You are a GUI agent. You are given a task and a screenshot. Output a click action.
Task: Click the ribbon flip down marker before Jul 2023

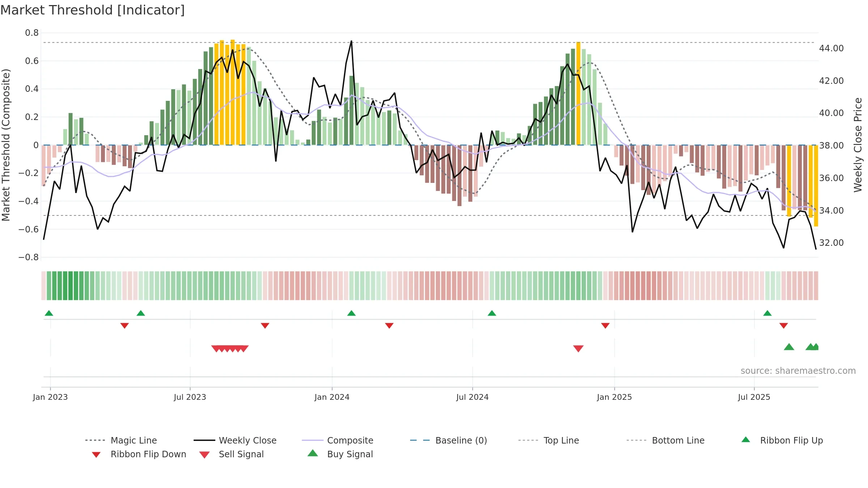[x=124, y=326]
